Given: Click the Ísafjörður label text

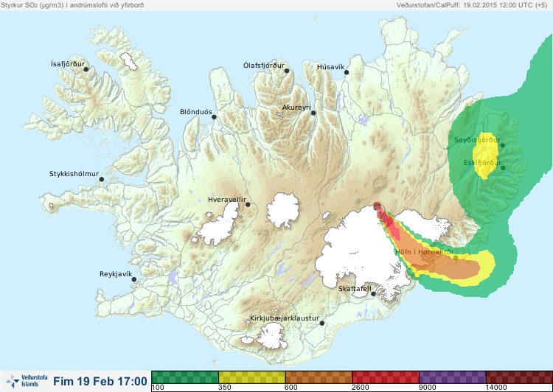Looking at the screenshot, I should (x=68, y=64).
